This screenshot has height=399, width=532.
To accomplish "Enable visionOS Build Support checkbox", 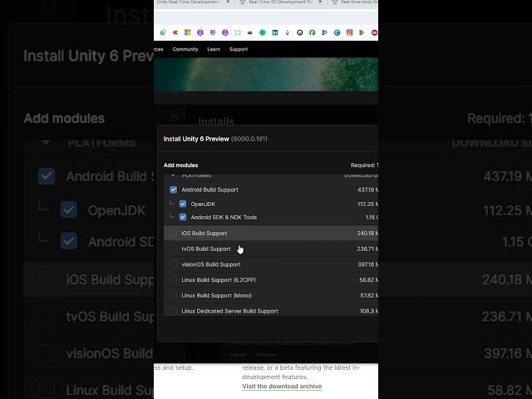I will coord(174,264).
